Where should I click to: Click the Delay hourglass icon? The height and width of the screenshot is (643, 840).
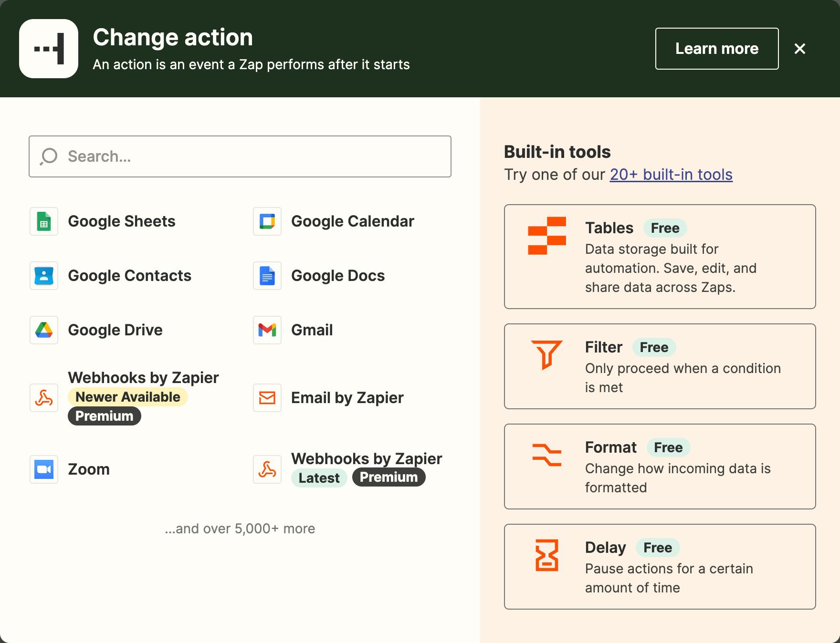547,555
